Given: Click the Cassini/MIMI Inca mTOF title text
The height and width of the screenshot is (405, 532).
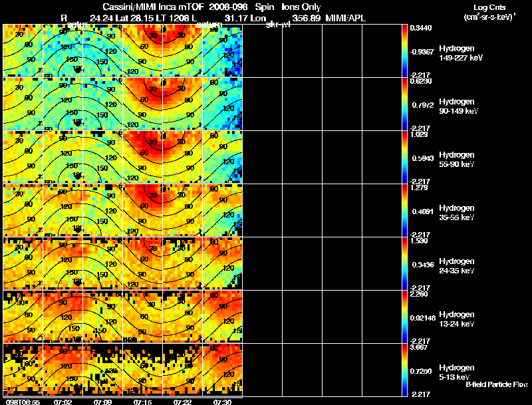Looking at the screenshot, I should (154, 7).
